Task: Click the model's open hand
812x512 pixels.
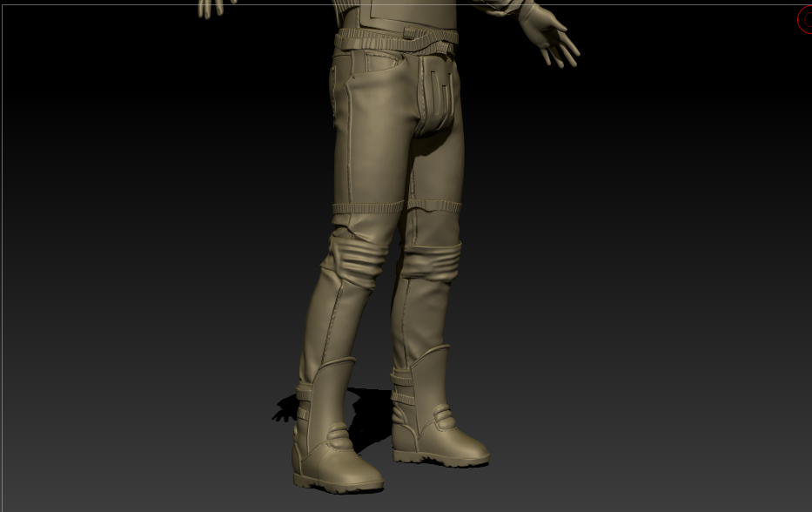Action: (551, 37)
